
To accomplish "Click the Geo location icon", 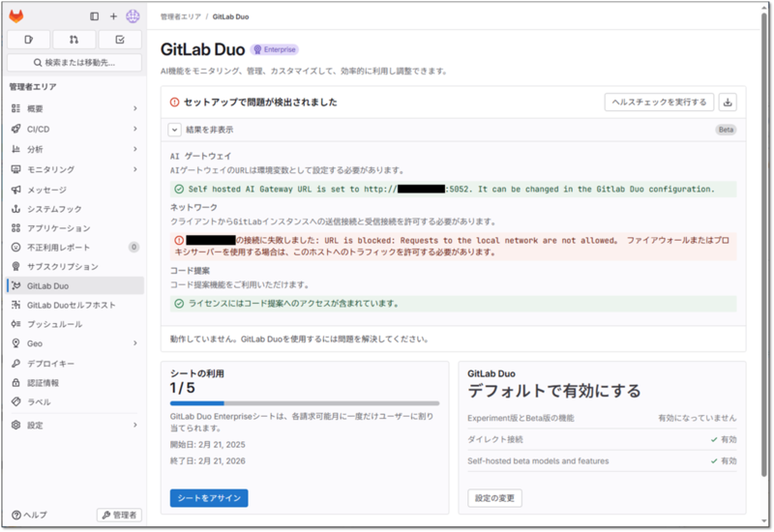I will tap(15, 343).
